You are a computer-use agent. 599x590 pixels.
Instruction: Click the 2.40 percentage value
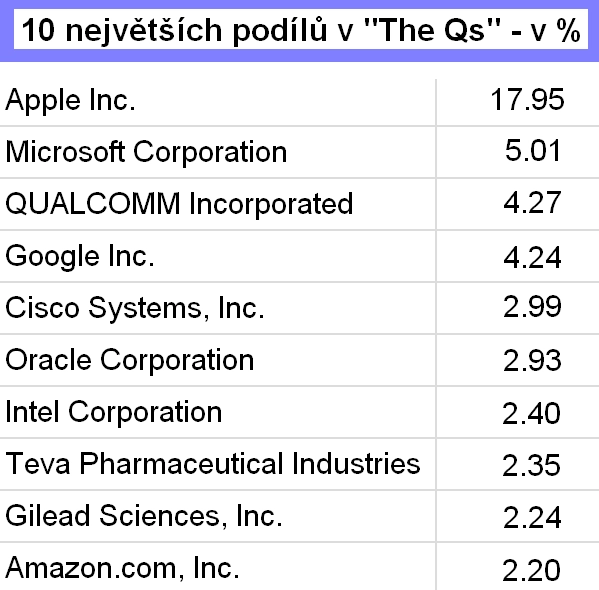click(531, 413)
